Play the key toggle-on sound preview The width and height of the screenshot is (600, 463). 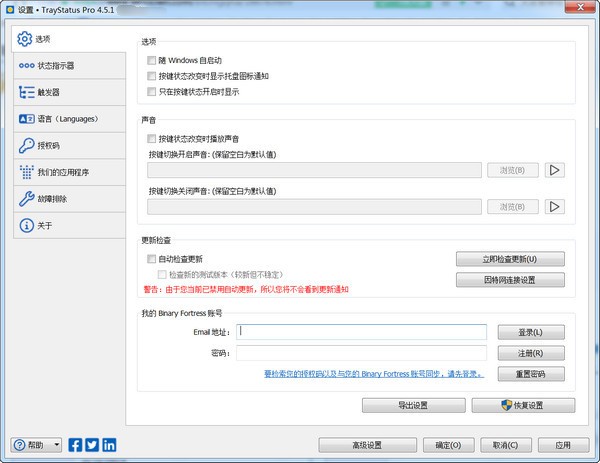click(554, 170)
